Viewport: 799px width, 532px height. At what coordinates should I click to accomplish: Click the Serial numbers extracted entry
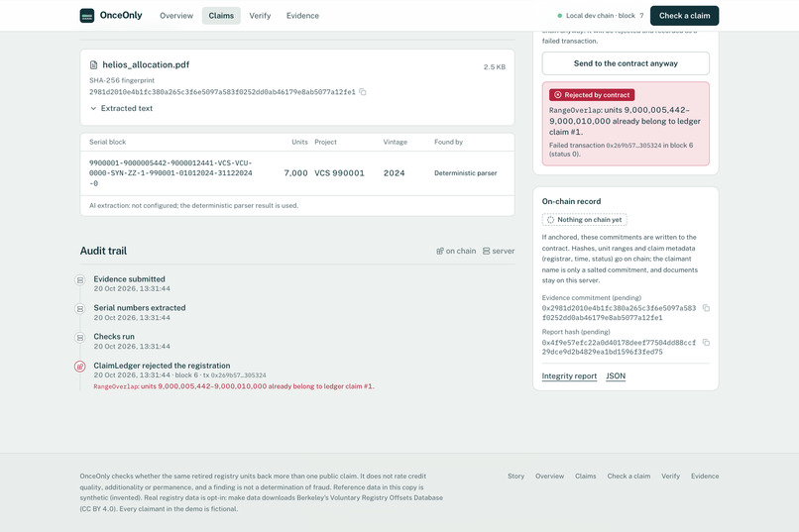pos(140,313)
